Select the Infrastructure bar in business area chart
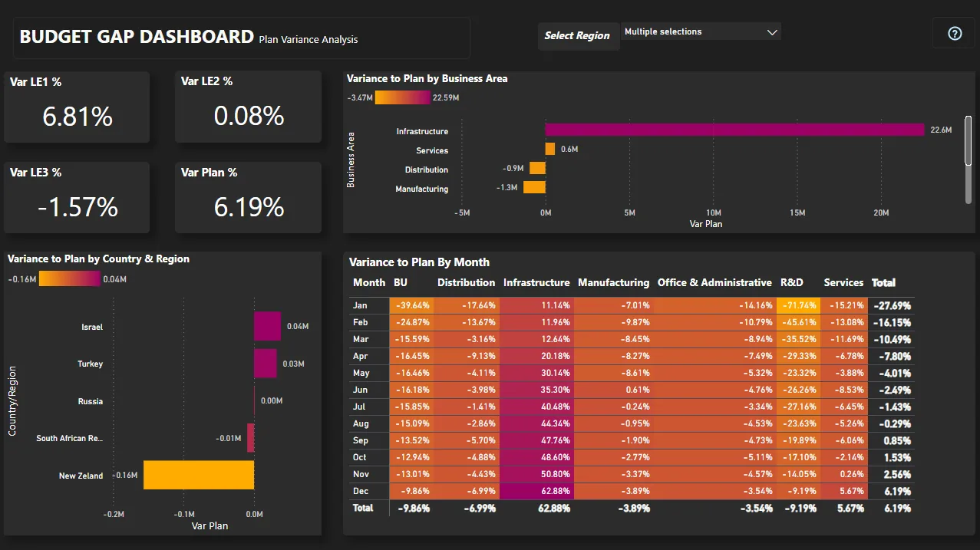Viewport: 980px width, 550px height. (734, 130)
